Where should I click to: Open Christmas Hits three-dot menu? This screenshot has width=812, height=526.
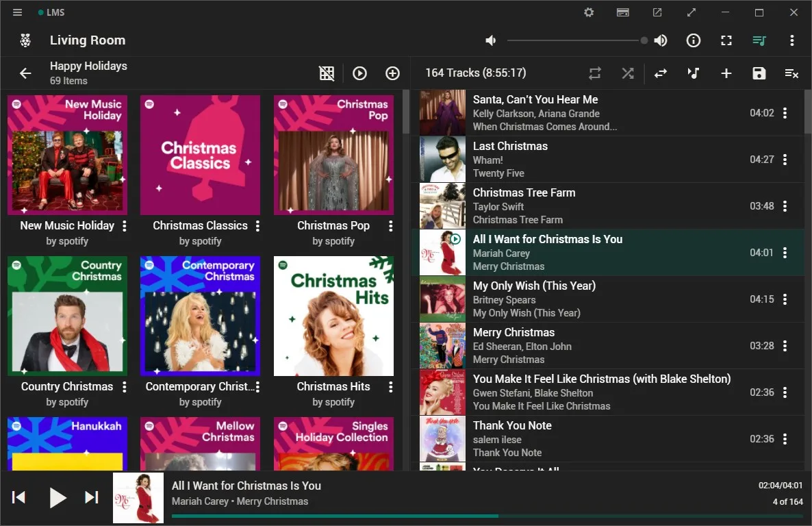(x=390, y=386)
